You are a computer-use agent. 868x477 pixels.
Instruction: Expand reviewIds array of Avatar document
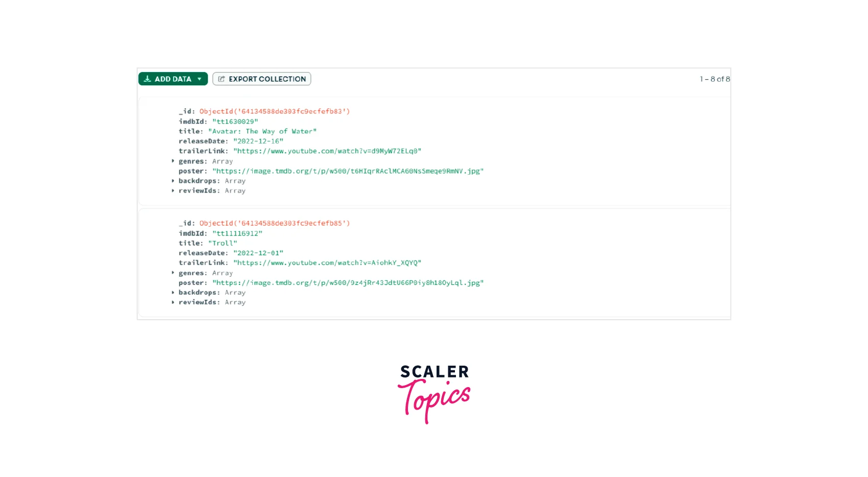(173, 190)
